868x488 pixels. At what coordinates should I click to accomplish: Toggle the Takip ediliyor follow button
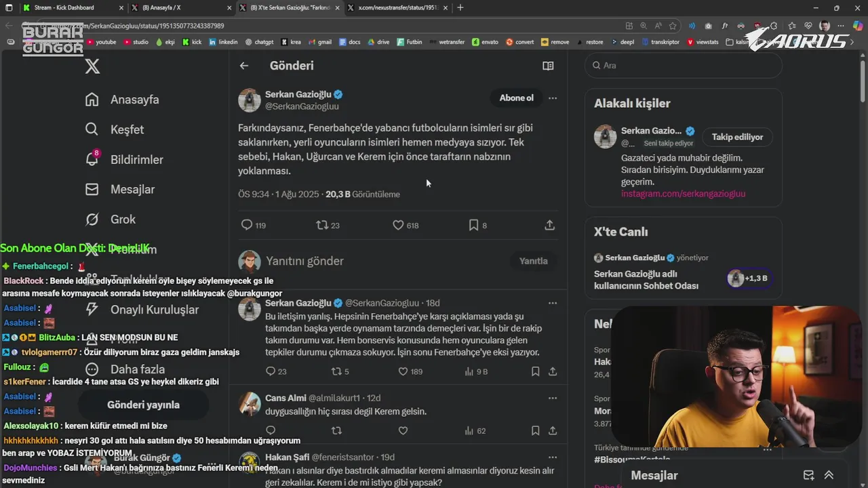737,137
